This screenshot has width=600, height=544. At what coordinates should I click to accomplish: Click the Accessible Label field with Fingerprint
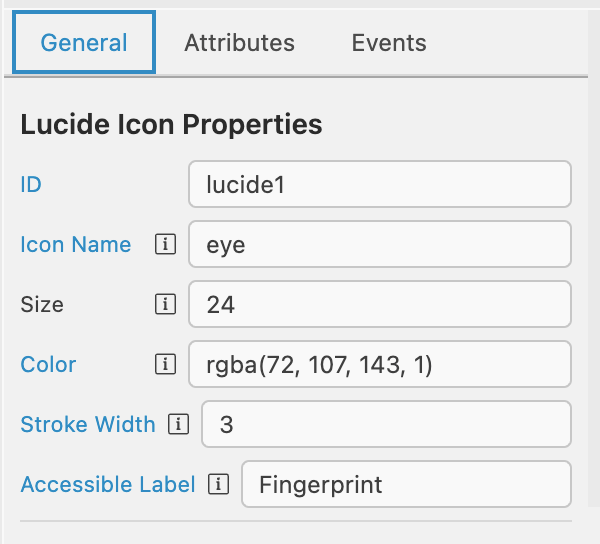406,484
